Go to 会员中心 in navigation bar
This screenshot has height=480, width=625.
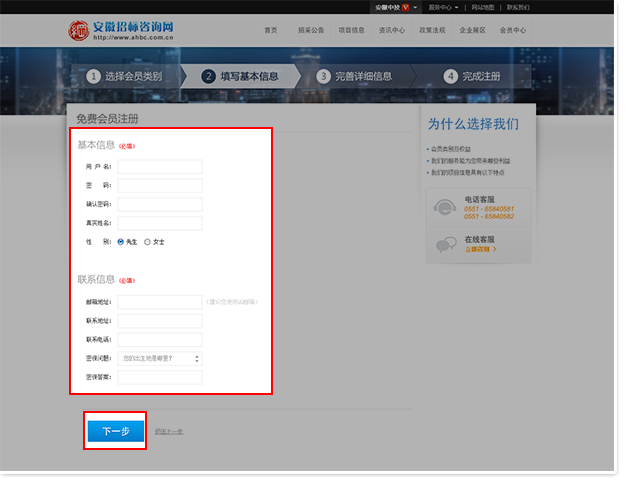pyautogui.click(x=513, y=31)
